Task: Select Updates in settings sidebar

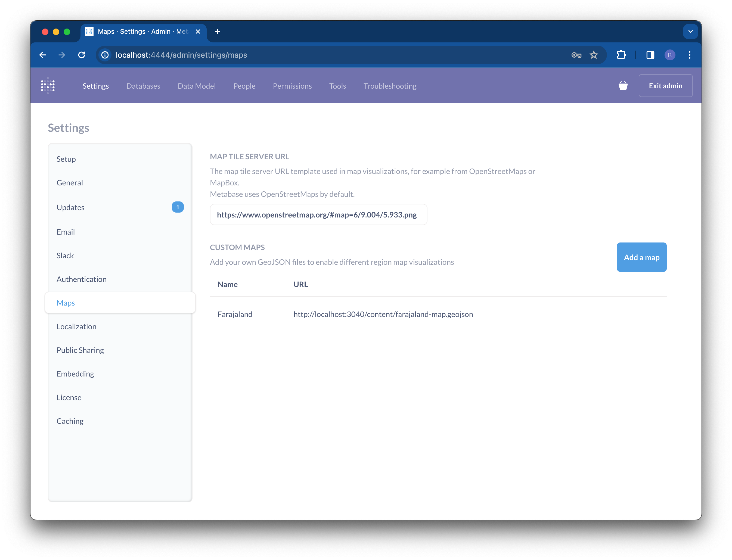Action: coord(70,207)
